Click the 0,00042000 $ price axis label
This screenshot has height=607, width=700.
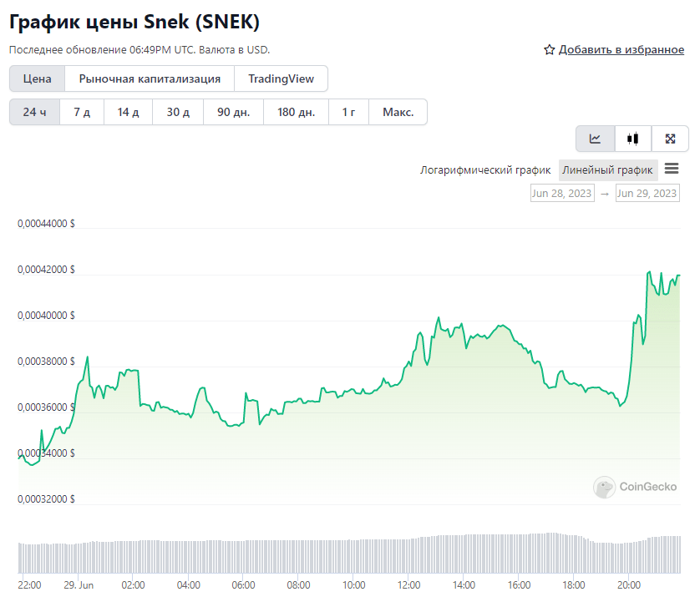tap(46, 270)
